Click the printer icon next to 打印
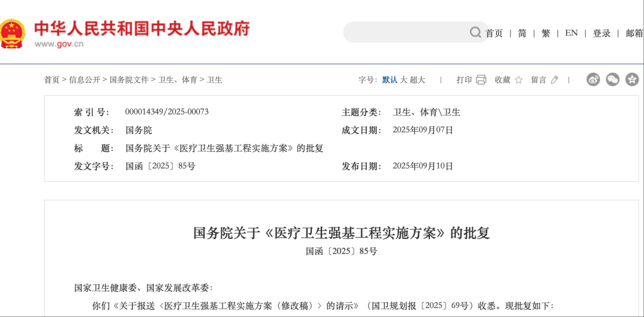Screen dimensions: 644x317 (x=481, y=80)
